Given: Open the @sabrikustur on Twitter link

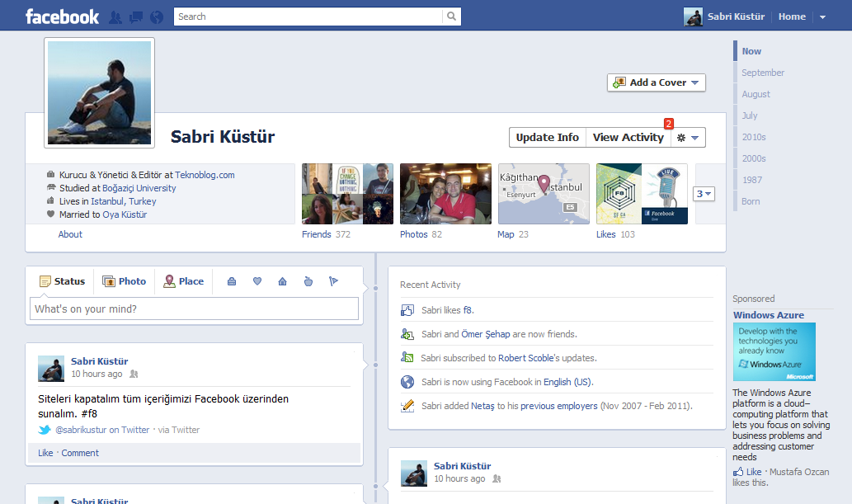Looking at the screenshot, I should pos(102,430).
